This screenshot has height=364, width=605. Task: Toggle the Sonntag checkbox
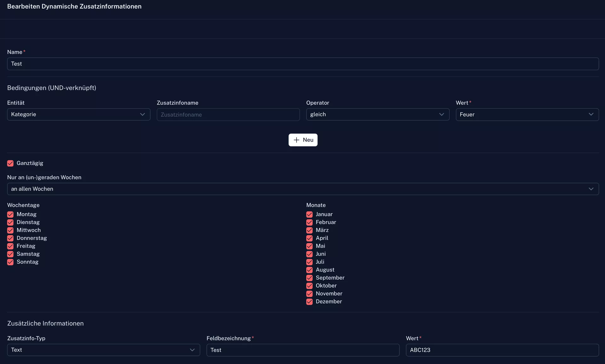pos(10,262)
